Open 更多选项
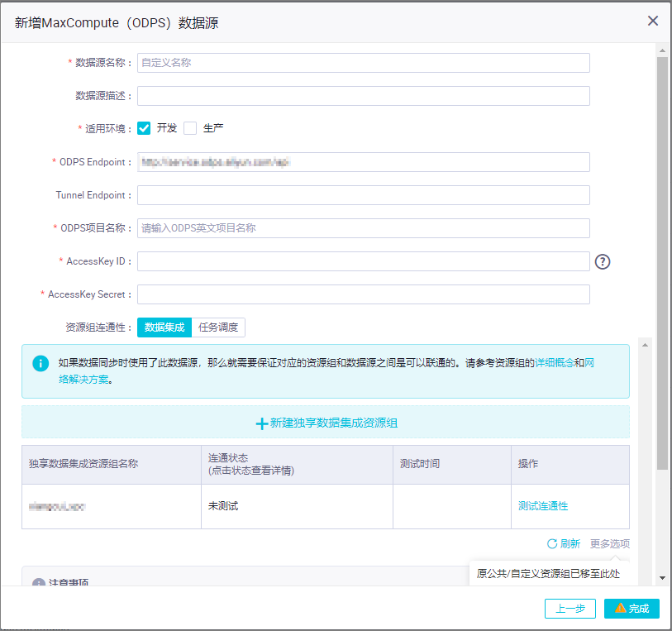This screenshot has height=631, width=672. click(x=610, y=543)
